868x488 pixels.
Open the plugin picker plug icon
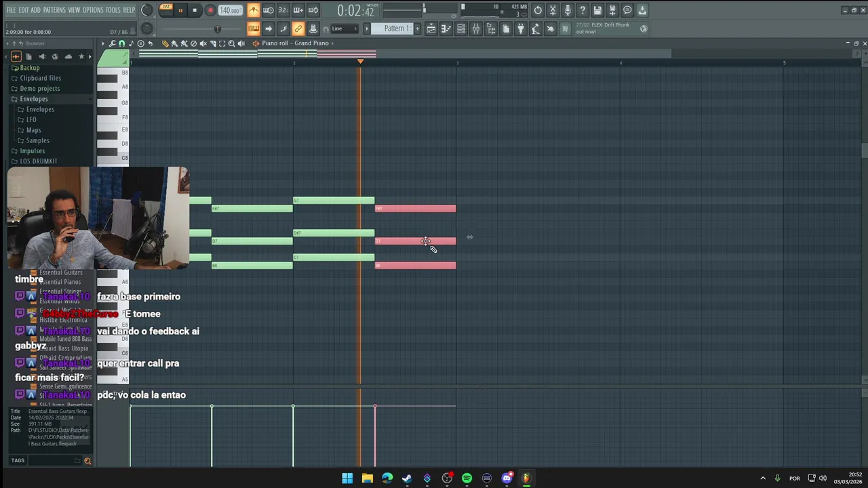(x=521, y=28)
